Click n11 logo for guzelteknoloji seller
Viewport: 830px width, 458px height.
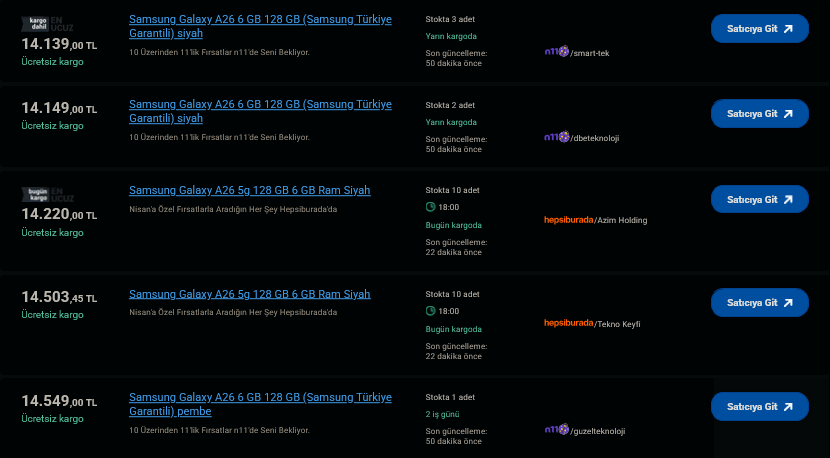557,429
